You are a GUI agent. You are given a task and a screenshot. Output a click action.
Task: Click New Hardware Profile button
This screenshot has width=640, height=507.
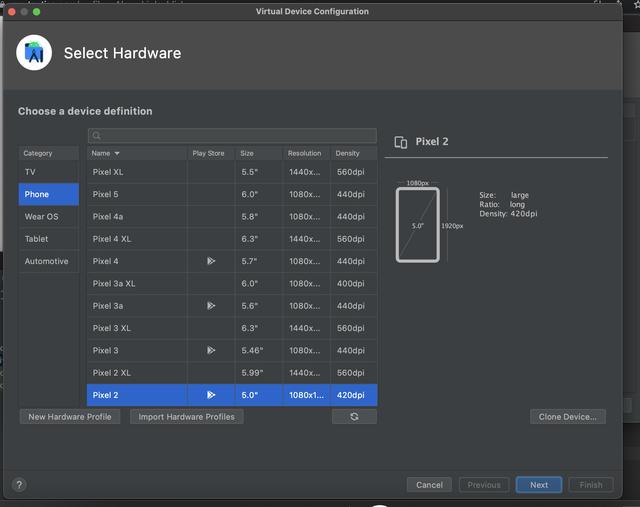click(x=70, y=417)
